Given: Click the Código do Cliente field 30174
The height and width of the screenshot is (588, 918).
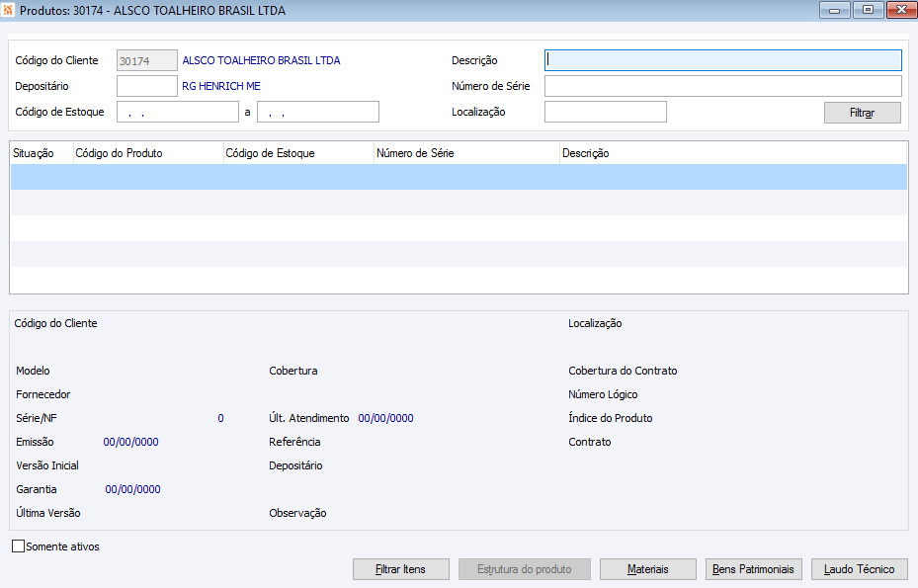Looking at the screenshot, I should 147,60.
